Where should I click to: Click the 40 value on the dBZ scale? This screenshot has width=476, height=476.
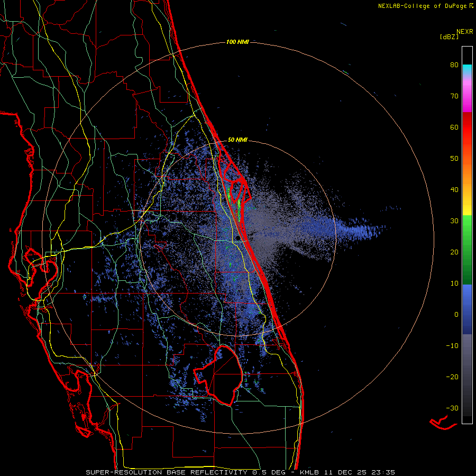[x=454, y=190]
